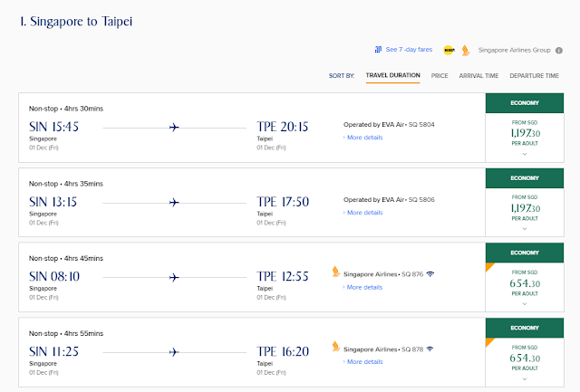Sort flights by Arrival Time
Screen dimensions: 580x392
(x=478, y=76)
